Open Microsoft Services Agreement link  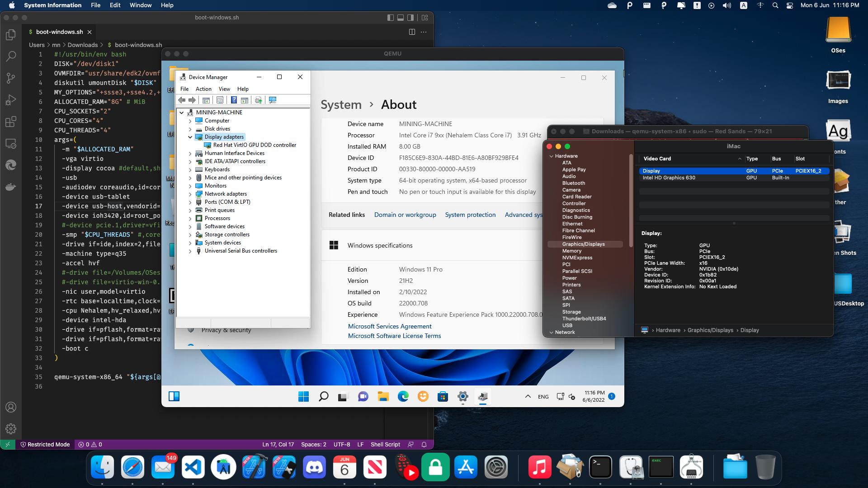[x=390, y=326]
